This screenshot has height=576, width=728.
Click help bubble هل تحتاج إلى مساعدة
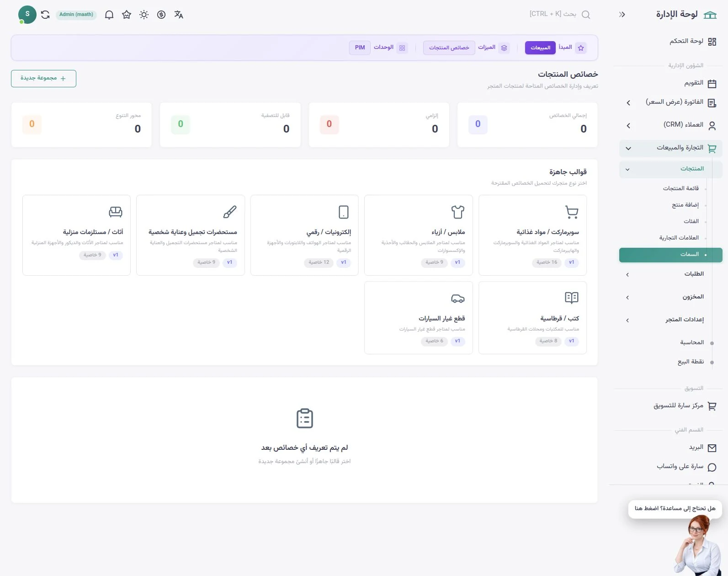click(675, 509)
